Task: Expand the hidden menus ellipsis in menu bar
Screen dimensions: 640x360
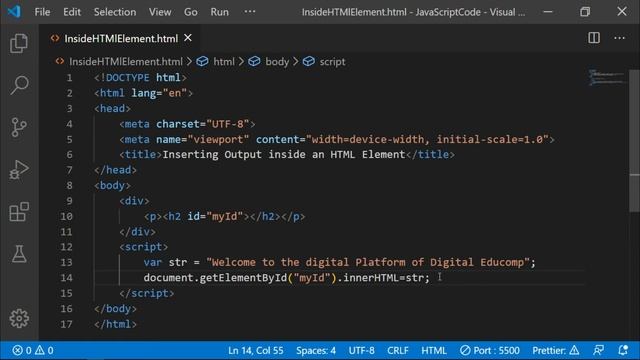Action: pyautogui.click(x=250, y=12)
